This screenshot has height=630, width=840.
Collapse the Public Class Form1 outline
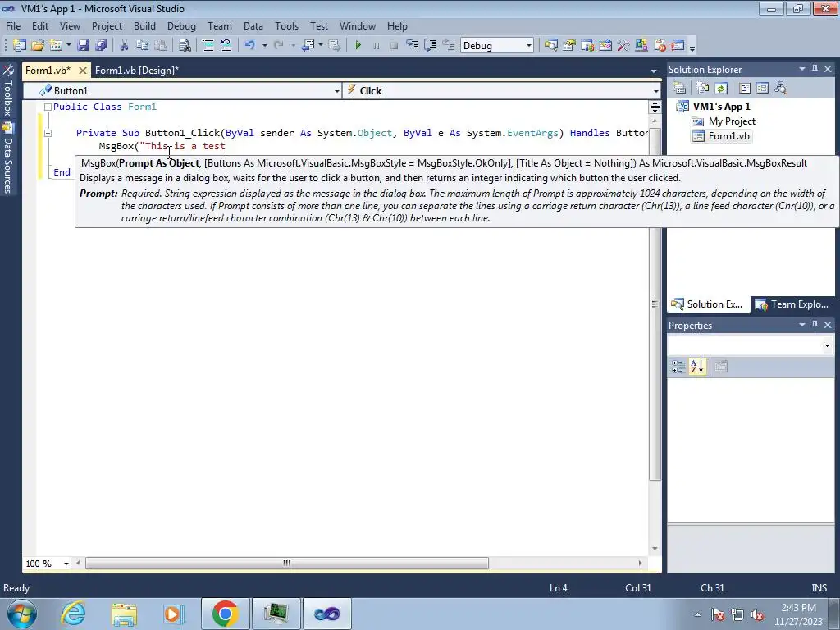(48, 107)
